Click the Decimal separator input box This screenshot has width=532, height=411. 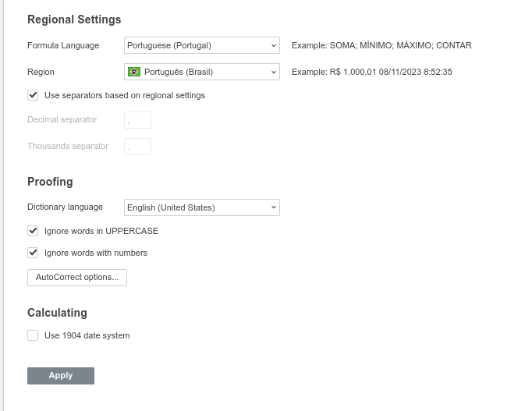tap(138, 120)
